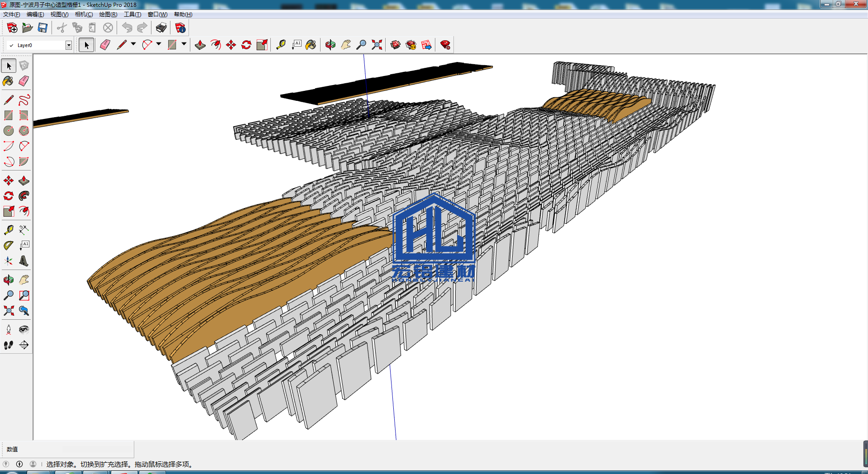Image resolution: width=868 pixels, height=474 pixels.
Task: Click the Print icon
Action: click(x=161, y=28)
